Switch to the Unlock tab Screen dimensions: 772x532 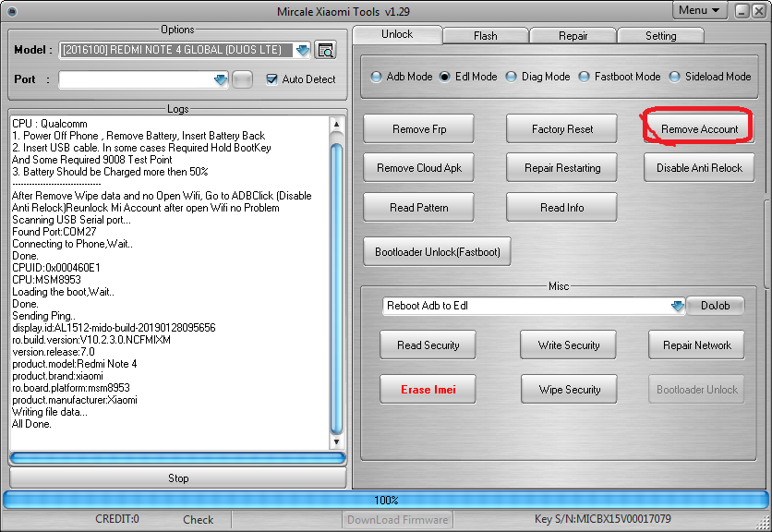pos(397,34)
